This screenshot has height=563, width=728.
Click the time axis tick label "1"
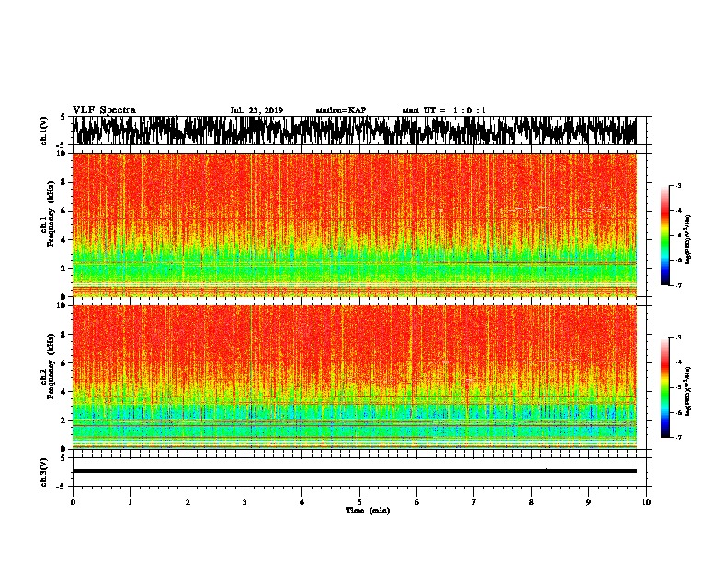(x=130, y=502)
